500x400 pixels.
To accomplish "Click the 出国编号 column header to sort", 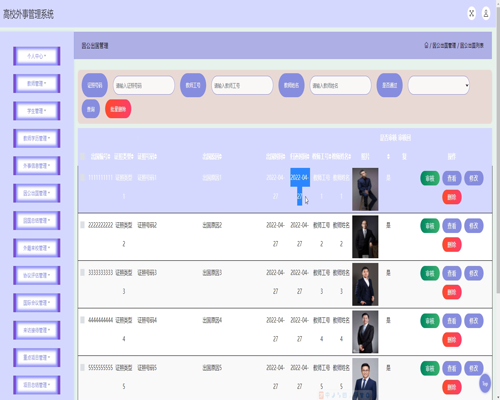I will (100, 156).
